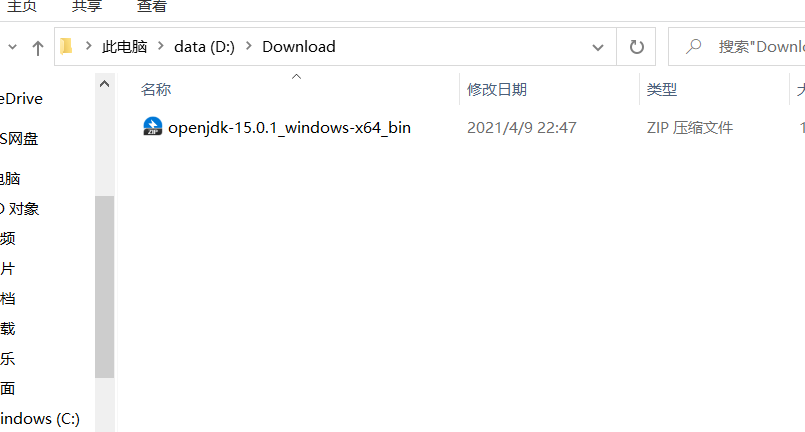Sort files by 名称 column header
This screenshot has width=805, height=432.
[156, 89]
